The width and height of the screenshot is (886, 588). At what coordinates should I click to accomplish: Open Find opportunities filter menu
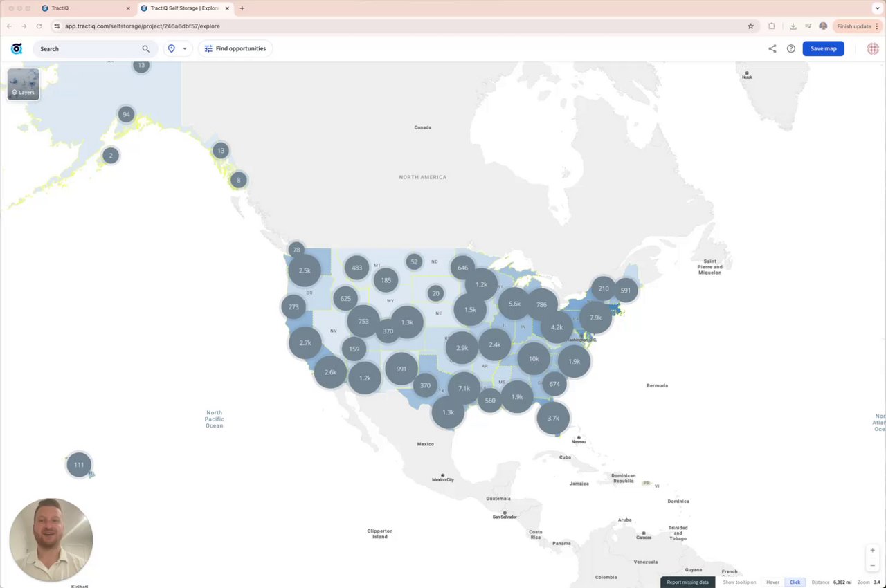(x=235, y=48)
